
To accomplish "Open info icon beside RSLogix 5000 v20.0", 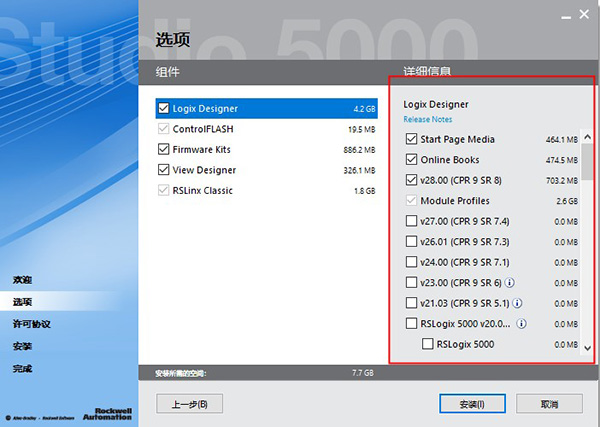I will 521,324.
